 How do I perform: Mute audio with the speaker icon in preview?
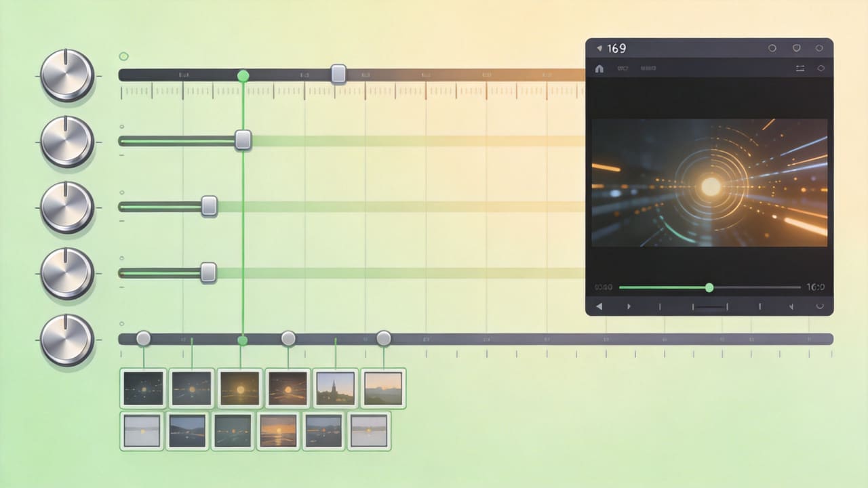click(x=791, y=306)
